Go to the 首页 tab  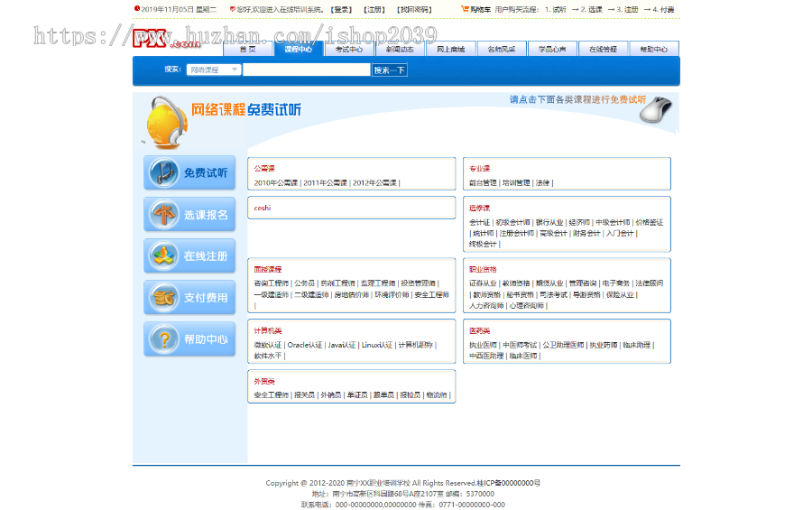[247, 50]
